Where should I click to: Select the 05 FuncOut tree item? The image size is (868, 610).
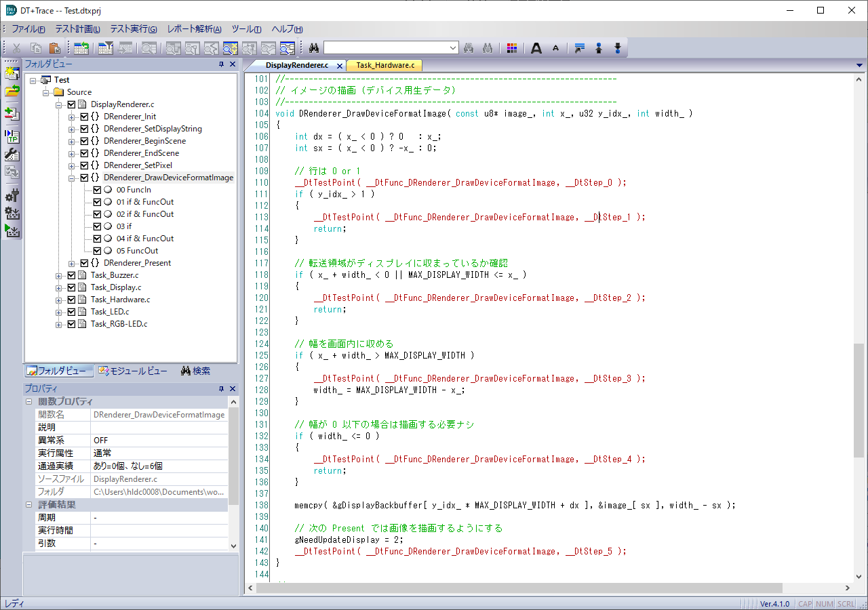tap(137, 251)
